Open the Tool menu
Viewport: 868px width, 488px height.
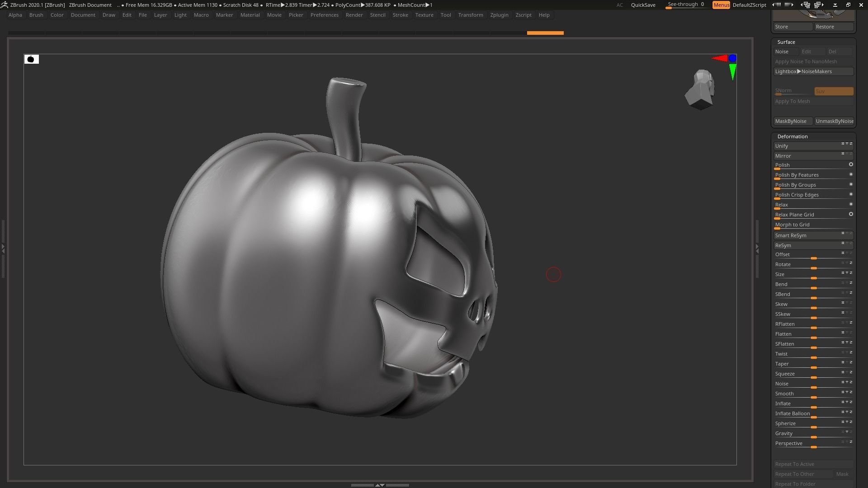pos(446,15)
